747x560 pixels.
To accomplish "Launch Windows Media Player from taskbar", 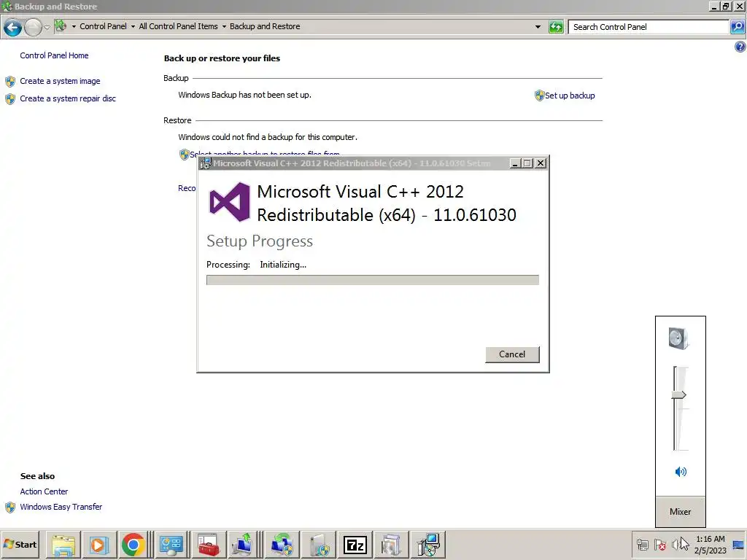I will tap(98, 545).
